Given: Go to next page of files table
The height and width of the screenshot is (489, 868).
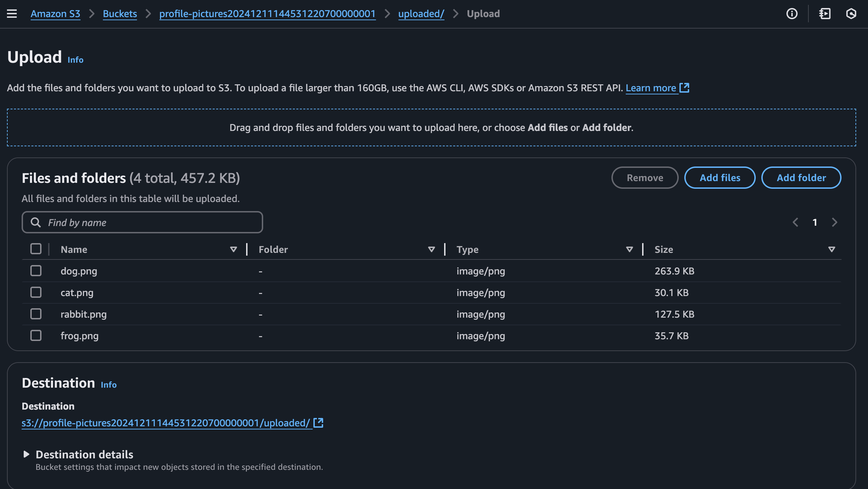Looking at the screenshot, I should [x=835, y=222].
